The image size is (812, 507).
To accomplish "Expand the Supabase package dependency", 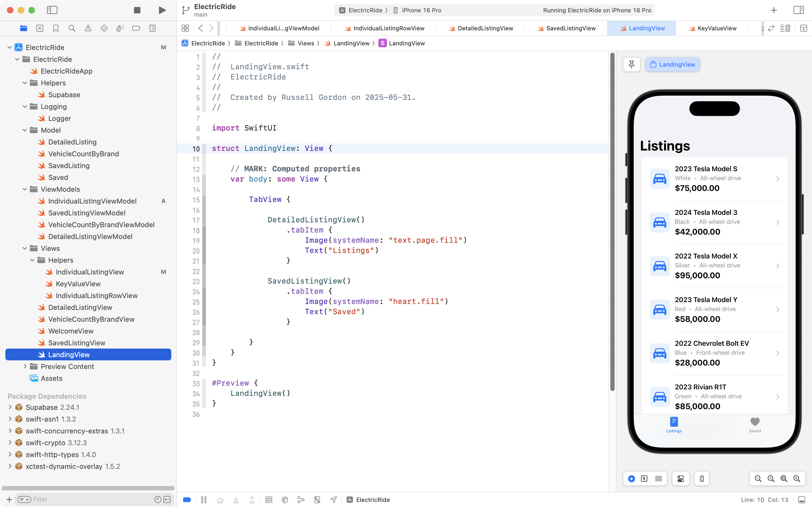I will (10, 407).
